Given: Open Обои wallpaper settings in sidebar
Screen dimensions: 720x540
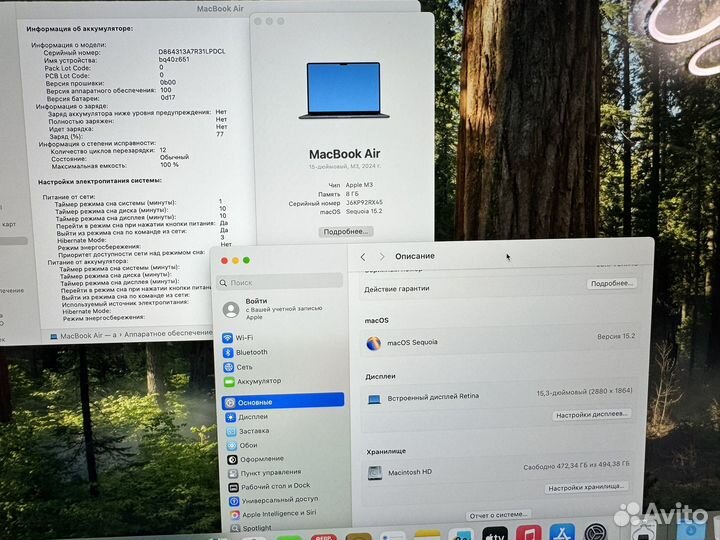Looking at the screenshot, I should pos(242,445).
